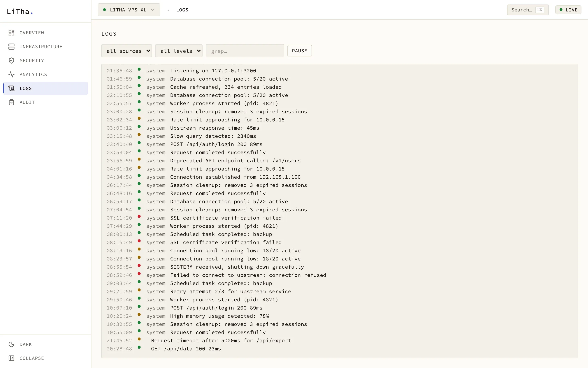The width and height of the screenshot is (588, 368).
Task: Open the all sources dropdown
Action: (127, 51)
